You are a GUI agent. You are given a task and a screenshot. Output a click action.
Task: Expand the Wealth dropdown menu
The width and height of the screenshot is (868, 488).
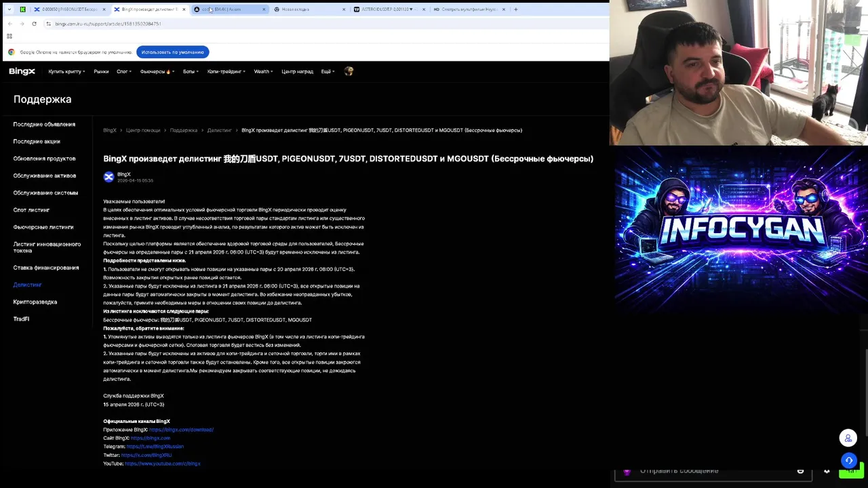[263, 71]
